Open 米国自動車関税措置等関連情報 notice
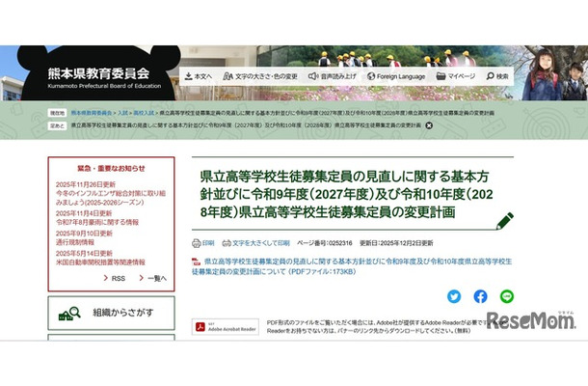The image size is (588, 386). pyautogui.click(x=100, y=262)
